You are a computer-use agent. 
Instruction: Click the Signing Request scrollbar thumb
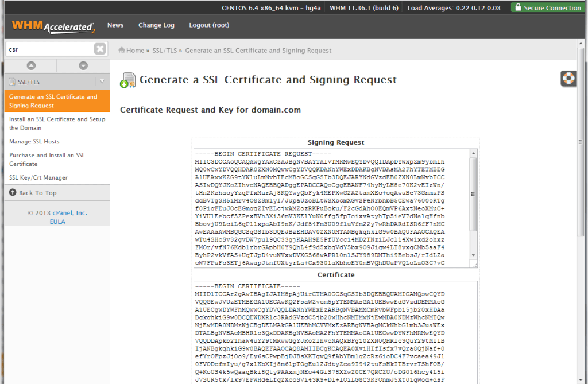(473, 194)
